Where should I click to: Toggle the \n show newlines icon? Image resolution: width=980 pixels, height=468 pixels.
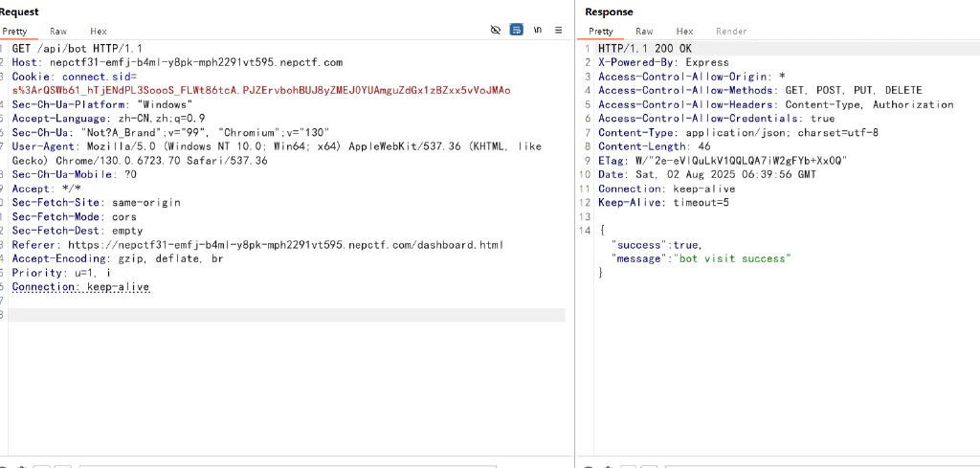(x=538, y=30)
